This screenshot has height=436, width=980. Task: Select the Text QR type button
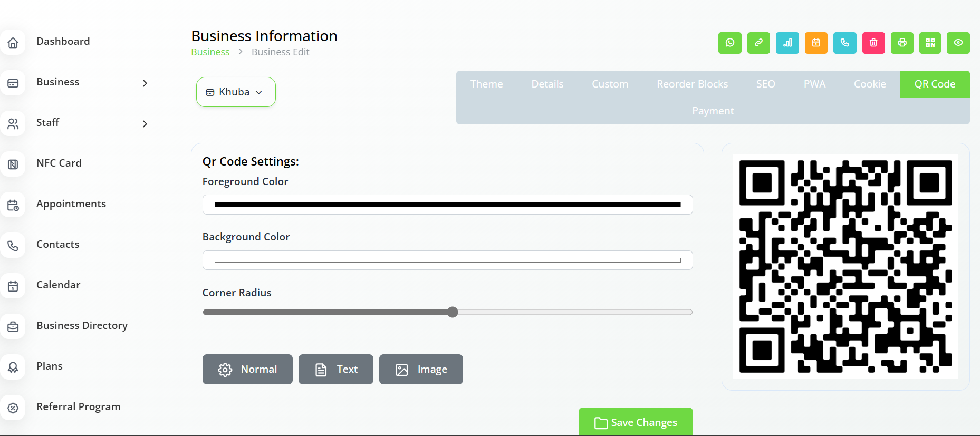336,370
